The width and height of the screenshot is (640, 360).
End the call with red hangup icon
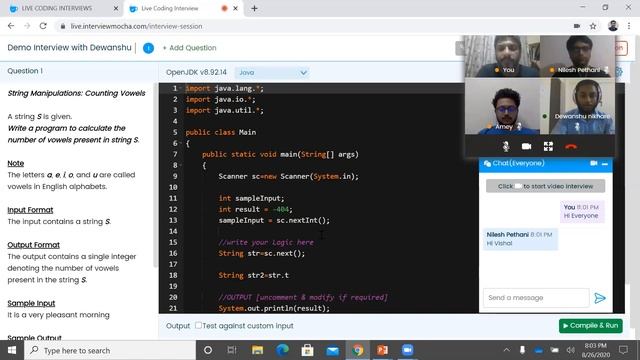[571, 146]
